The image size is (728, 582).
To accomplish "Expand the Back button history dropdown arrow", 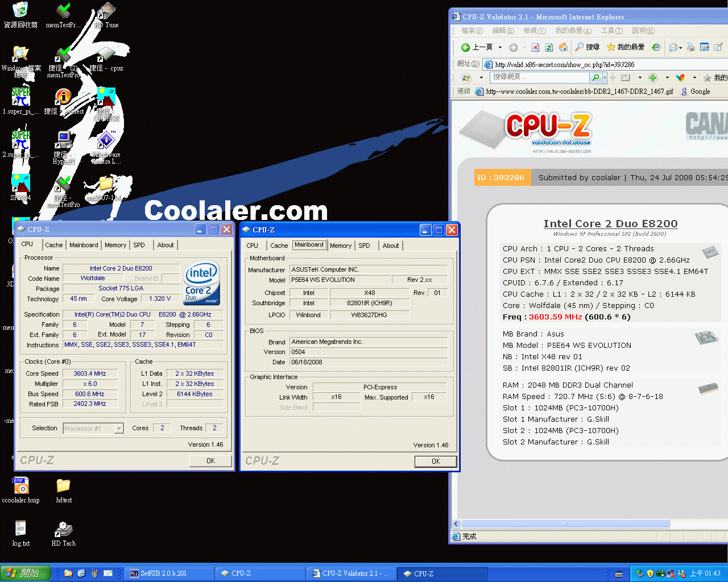I will [500, 47].
